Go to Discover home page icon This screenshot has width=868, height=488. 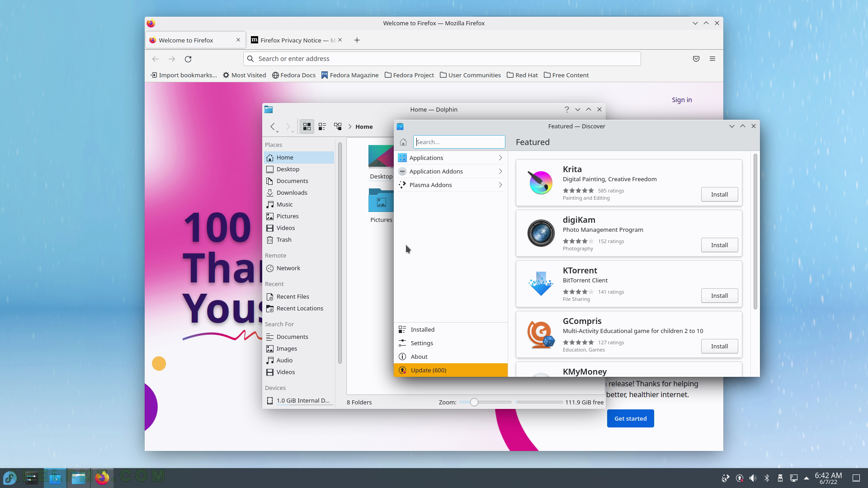(403, 142)
